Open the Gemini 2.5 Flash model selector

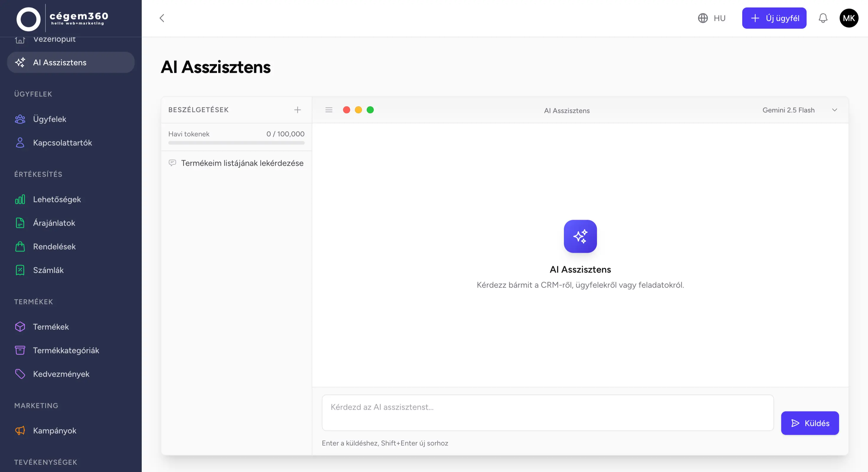click(x=799, y=110)
